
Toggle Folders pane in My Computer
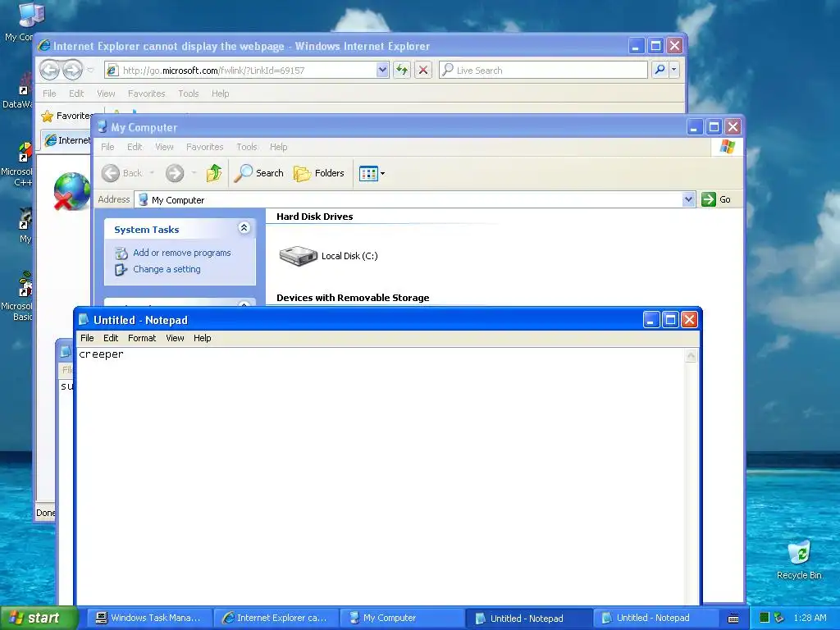(319, 173)
